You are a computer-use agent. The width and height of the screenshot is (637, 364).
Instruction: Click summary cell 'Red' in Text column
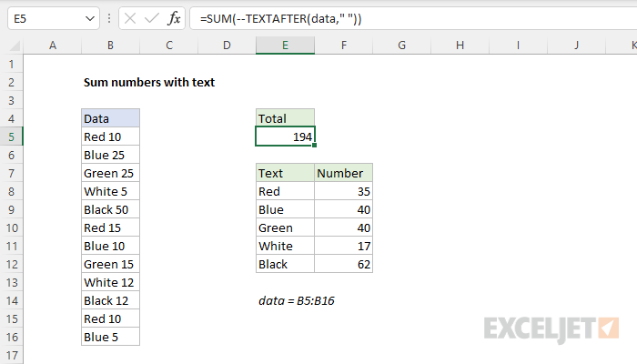point(285,191)
